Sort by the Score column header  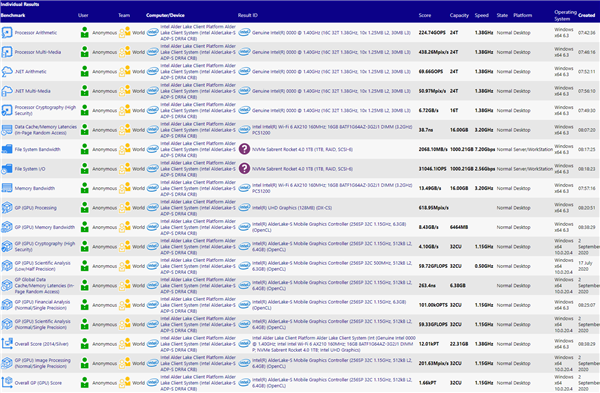click(x=425, y=15)
